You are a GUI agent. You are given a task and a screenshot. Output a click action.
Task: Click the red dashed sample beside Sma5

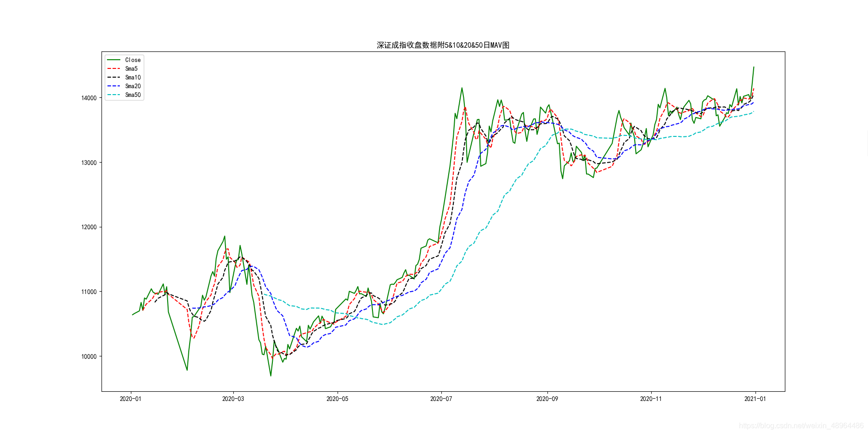click(113, 68)
